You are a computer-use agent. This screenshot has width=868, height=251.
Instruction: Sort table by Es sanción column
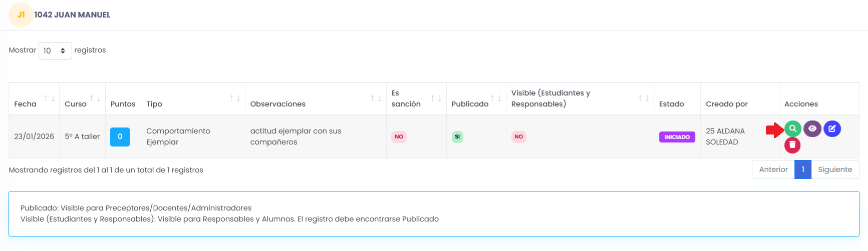(x=416, y=99)
